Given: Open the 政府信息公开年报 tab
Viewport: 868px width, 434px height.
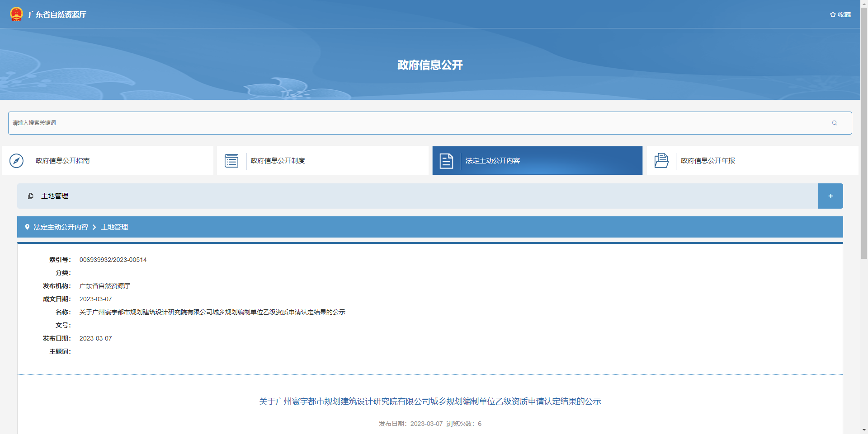Looking at the screenshot, I should [x=708, y=161].
